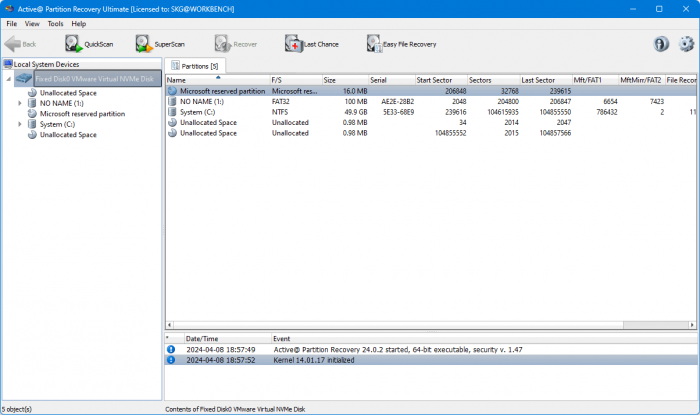The image size is (700, 415).
Task: Open the File menu
Action: 12,23
